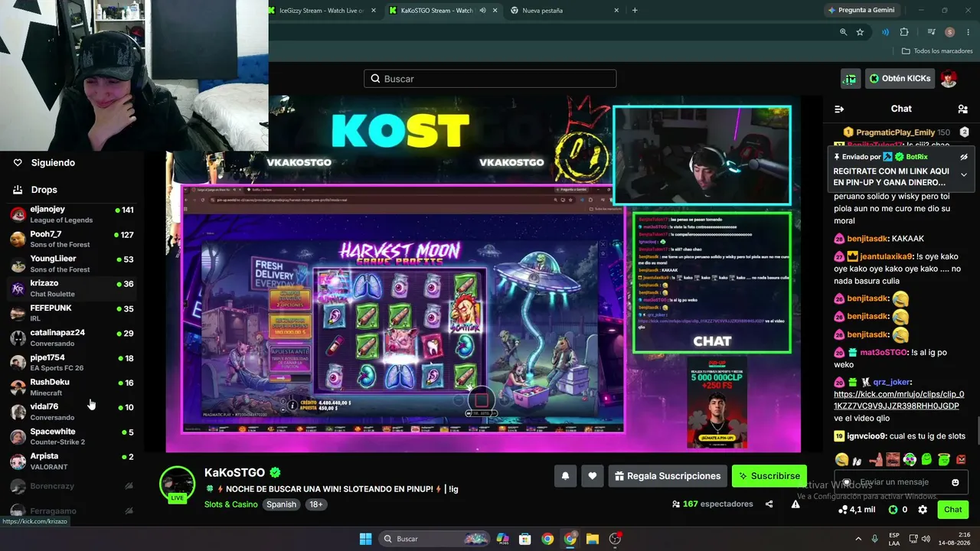
Task: Click the Suscribirse button
Action: point(769,476)
